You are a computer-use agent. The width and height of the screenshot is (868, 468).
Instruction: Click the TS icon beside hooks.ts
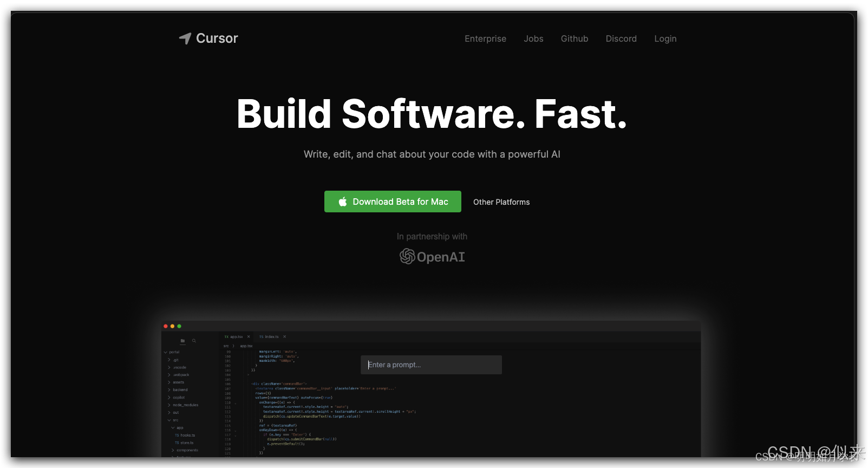point(177,435)
